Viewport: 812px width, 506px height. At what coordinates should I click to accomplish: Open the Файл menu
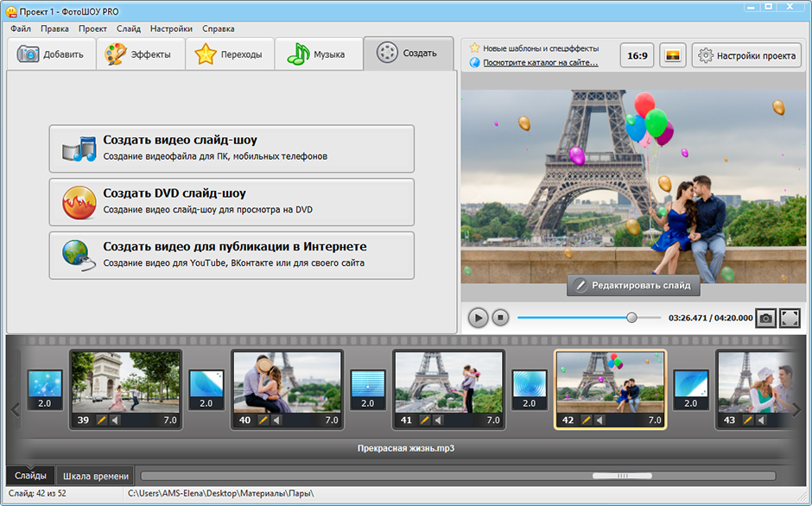[21, 29]
